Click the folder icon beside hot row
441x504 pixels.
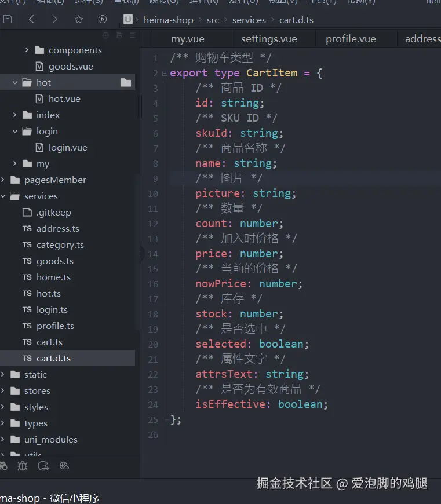coord(126,83)
